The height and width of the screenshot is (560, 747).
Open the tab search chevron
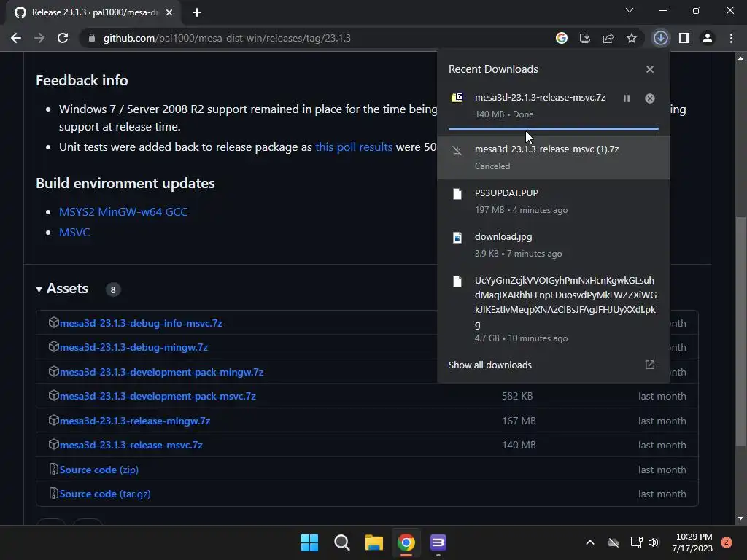click(630, 10)
